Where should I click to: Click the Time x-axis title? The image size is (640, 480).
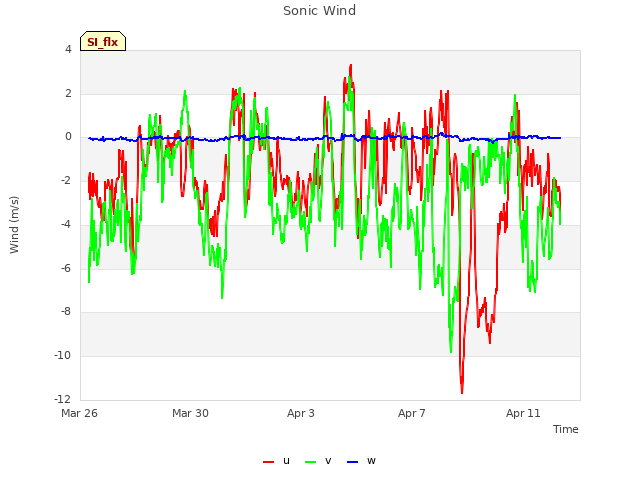566,429
